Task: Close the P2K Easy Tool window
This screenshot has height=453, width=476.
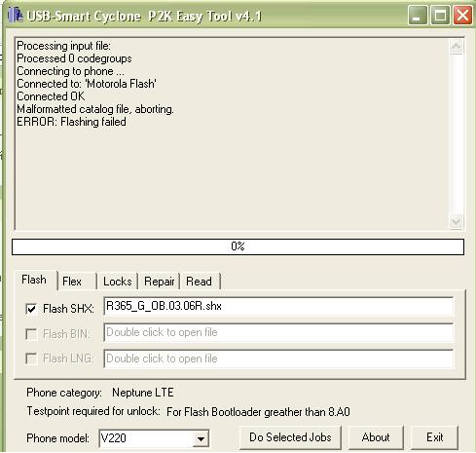Action: [x=462, y=16]
